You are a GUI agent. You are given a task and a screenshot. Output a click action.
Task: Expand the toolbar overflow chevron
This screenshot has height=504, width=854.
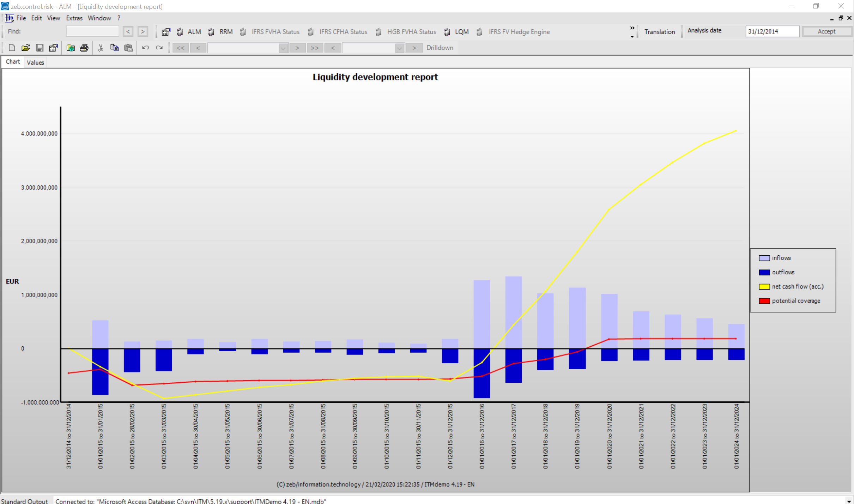(632, 28)
